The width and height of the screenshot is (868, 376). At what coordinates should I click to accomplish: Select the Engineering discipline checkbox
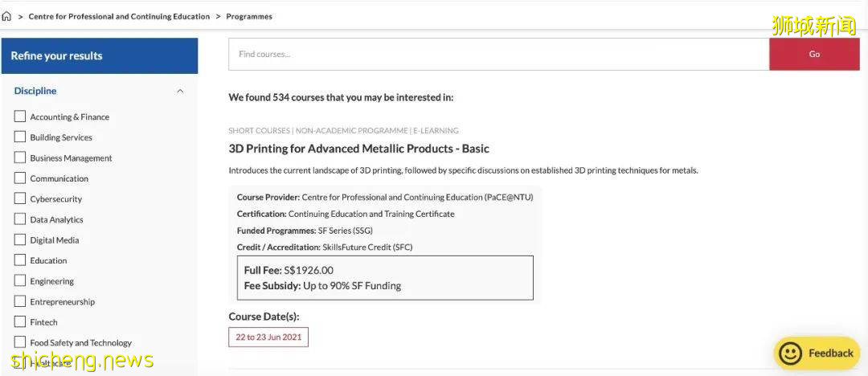coord(20,280)
